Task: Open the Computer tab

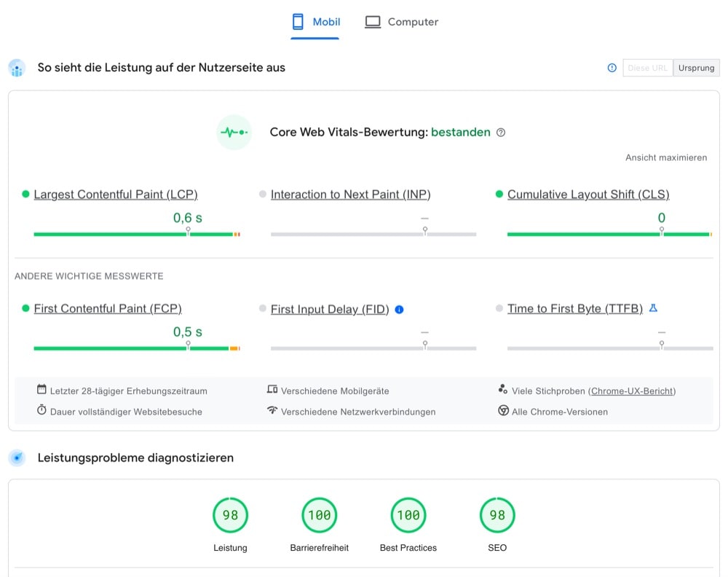Action: pyautogui.click(x=402, y=22)
